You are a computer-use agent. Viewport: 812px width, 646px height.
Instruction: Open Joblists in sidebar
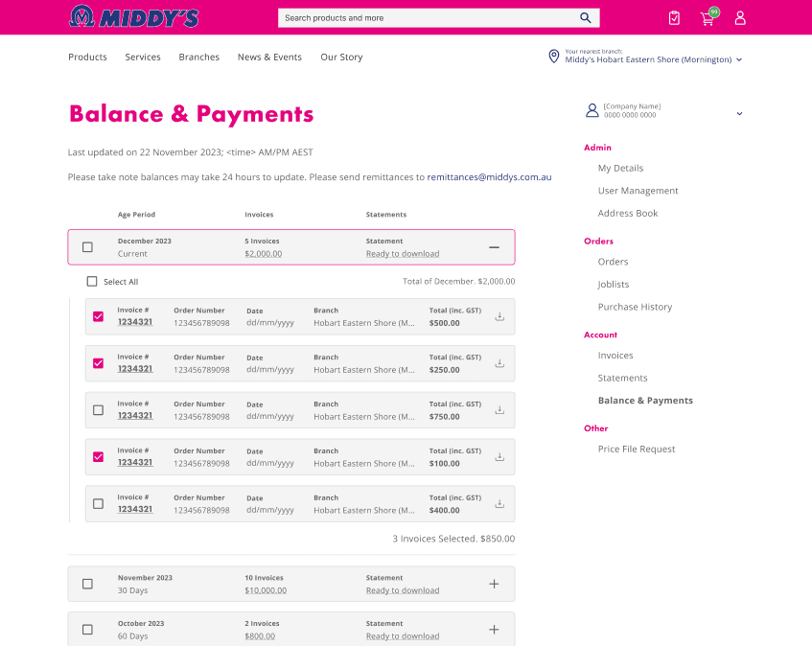pos(614,284)
